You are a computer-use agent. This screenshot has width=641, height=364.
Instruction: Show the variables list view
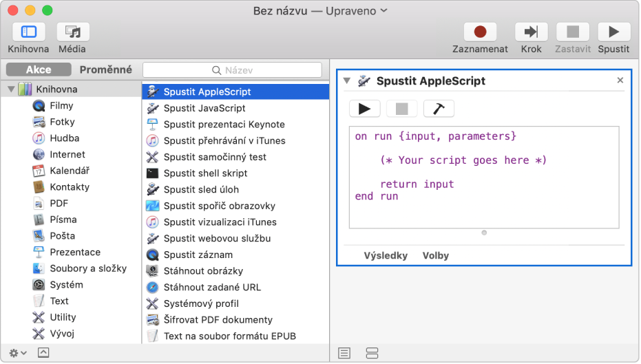[x=372, y=354]
